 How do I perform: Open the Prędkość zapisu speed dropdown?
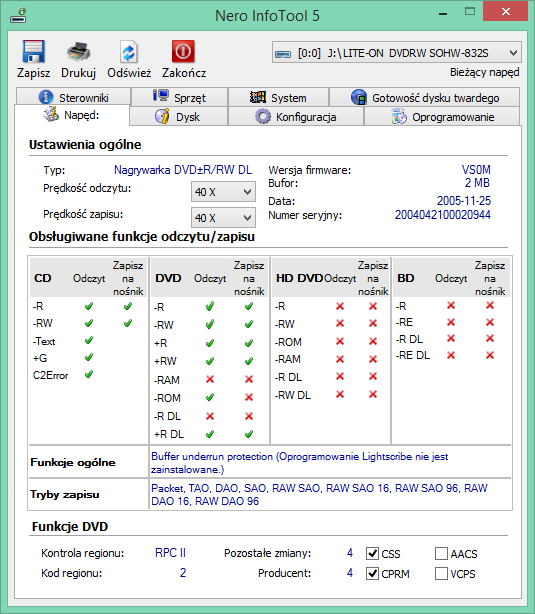(223, 218)
